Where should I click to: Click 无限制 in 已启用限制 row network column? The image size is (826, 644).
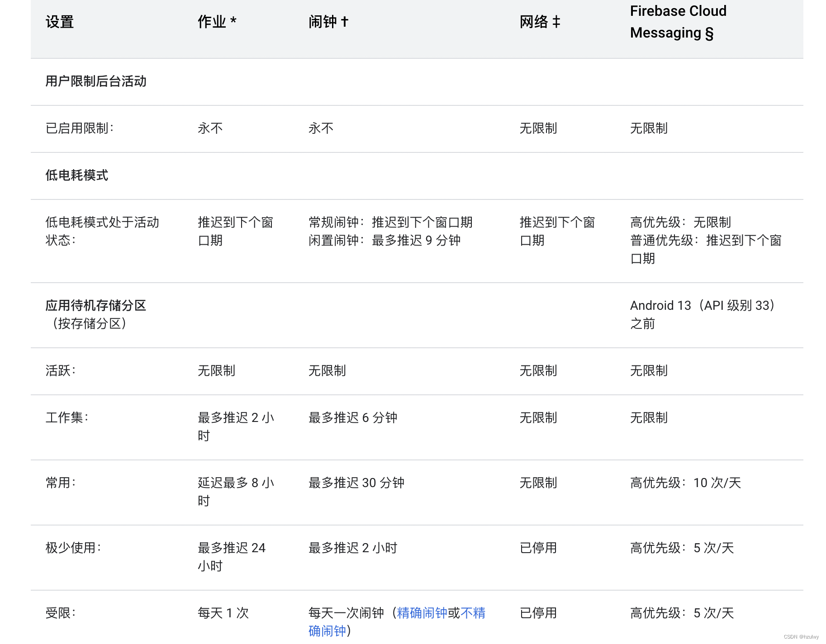(538, 128)
